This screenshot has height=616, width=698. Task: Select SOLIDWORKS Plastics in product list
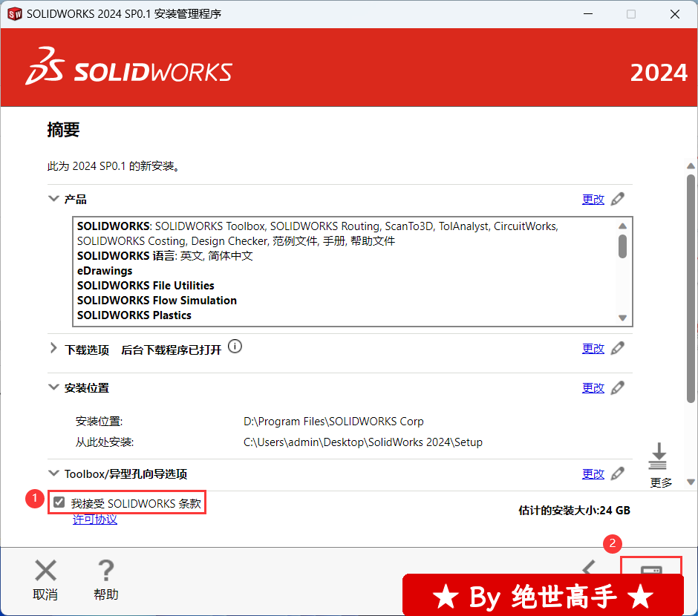pyautogui.click(x=134, y=315)
